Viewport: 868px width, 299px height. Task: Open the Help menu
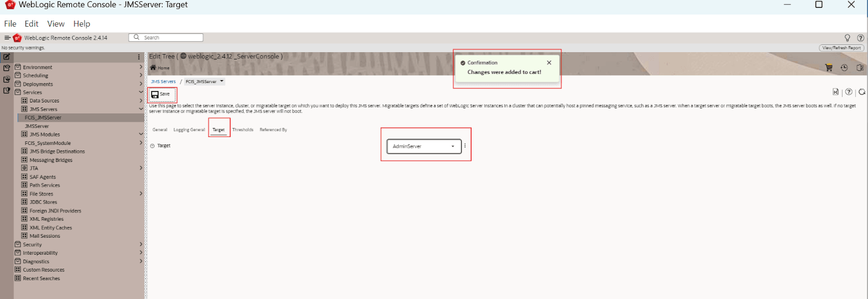(82, 24)
